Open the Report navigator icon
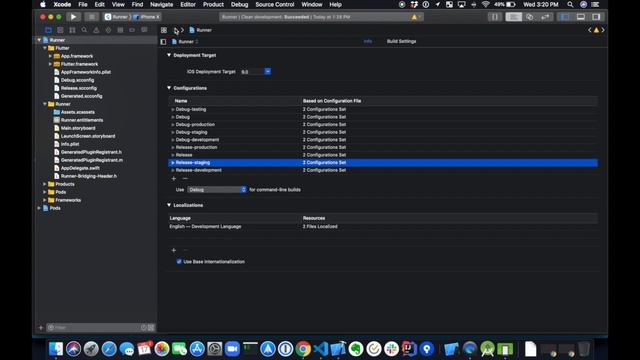The height and width of the screenshot is (360, 640). click(144, 30)
